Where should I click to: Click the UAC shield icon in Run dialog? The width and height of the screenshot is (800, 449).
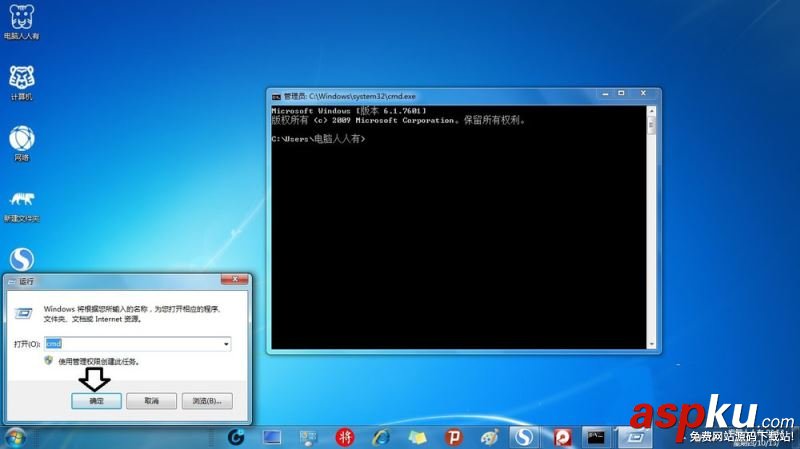48,361
